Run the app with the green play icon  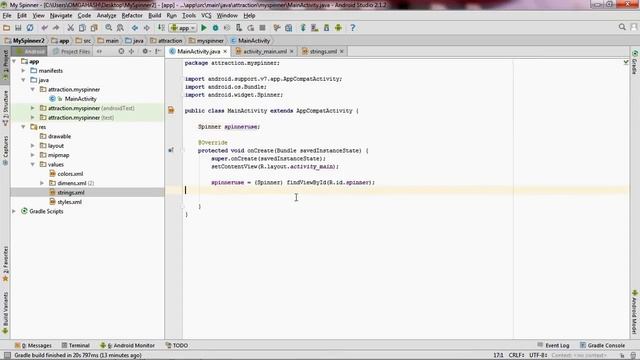pos(204,28)
